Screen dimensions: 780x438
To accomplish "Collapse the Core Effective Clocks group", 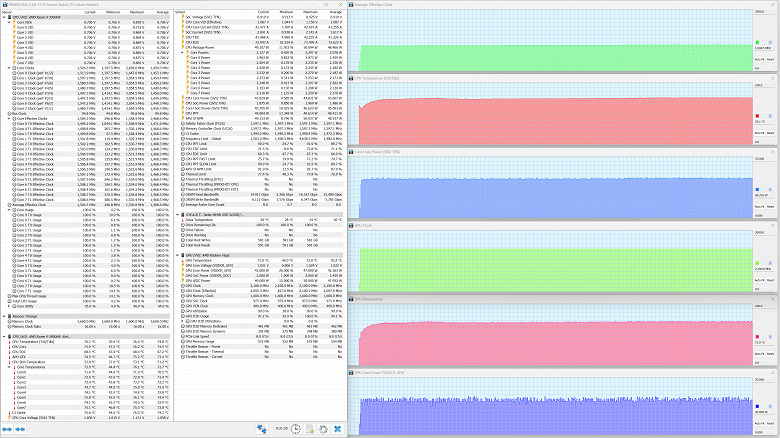I will click(x=9, y=118).
